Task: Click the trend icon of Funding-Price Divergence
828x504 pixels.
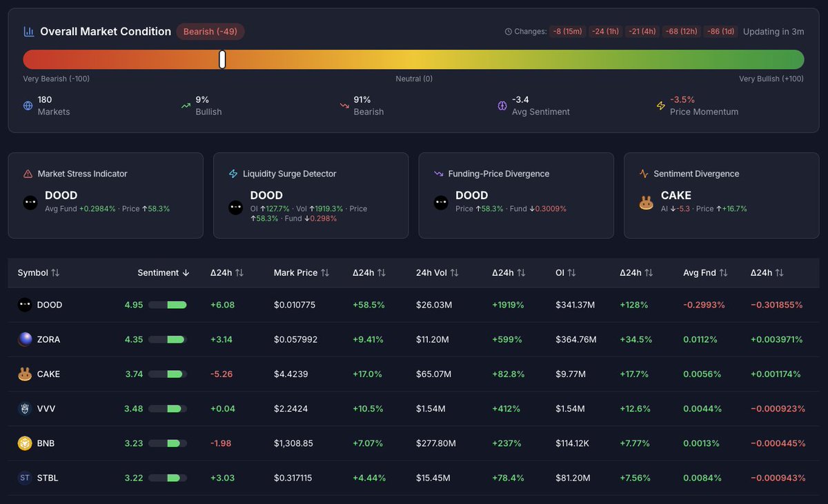Action: point(438,174)
